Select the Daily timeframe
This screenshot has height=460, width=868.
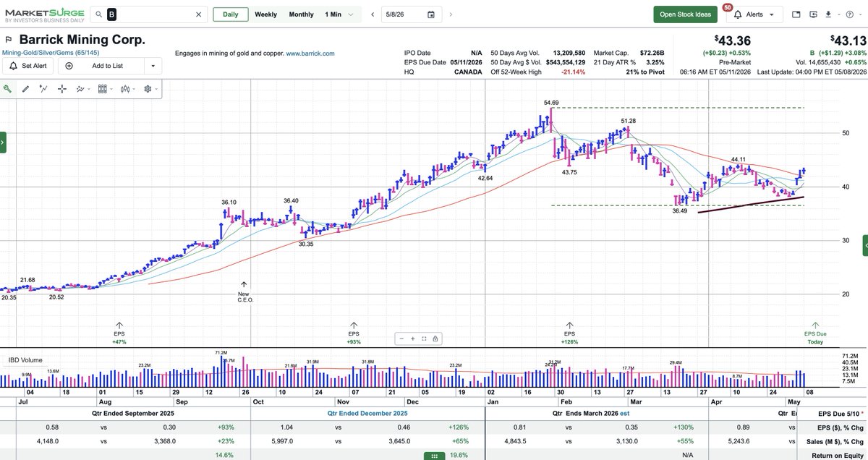pos(231,14)
